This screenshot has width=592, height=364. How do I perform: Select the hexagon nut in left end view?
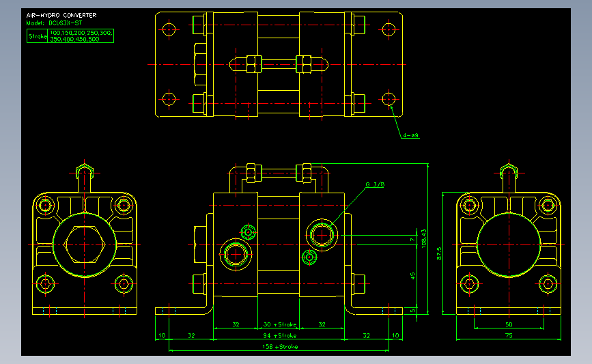pyautogui.click(x=84, y=244)
